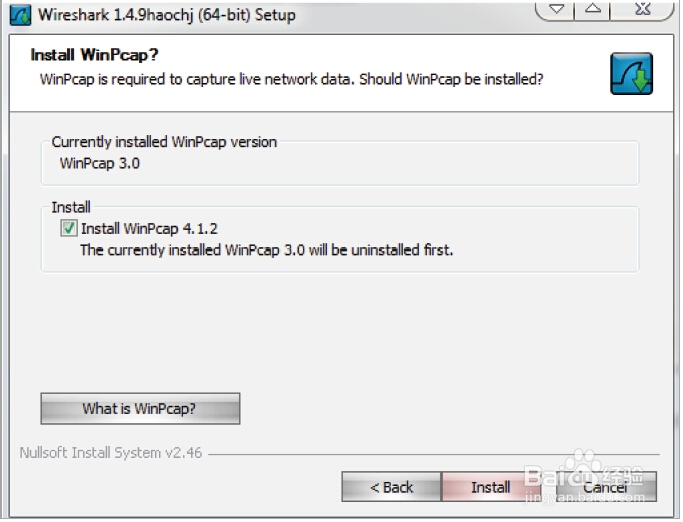Screen dimensions: 683x522
Task: Click the Wireshark Setup title bar text
Action: click(x=166, y=15)
